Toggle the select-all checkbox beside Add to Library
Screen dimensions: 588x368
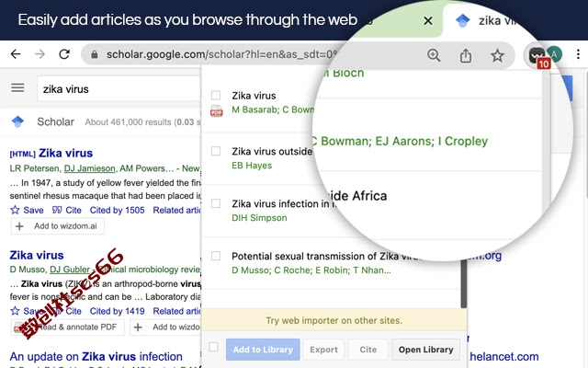click(x=213, y=347)
